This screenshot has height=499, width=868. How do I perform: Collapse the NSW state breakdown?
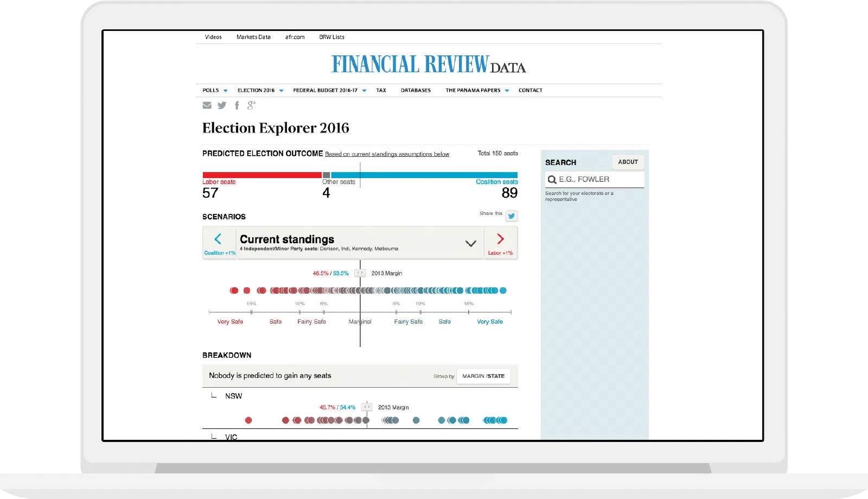pyautogui.click(x=214, y=395)
